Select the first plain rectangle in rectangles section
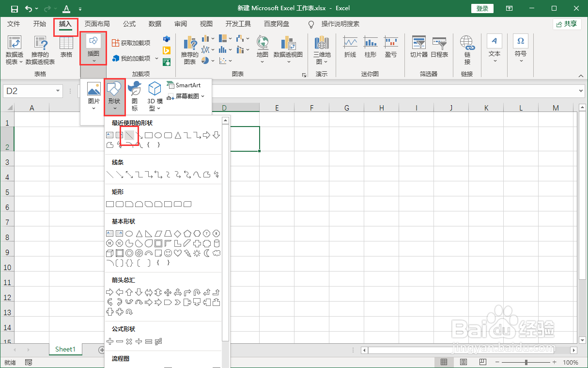 pyautogui.click(x=110, y=204)
